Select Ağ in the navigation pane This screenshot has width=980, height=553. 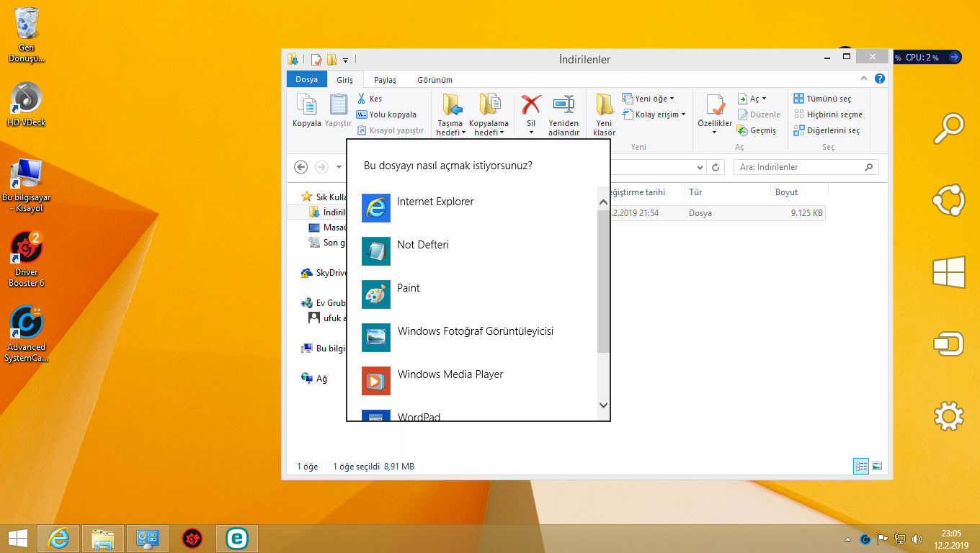click(x=314, y=378)
